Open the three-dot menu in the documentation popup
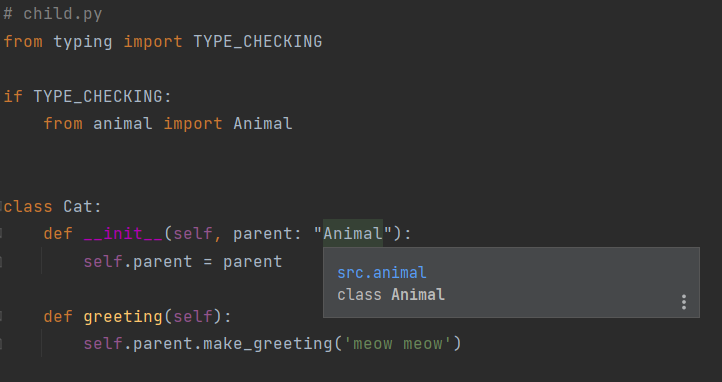The image size is (722, 382). (x=684, y=302)
